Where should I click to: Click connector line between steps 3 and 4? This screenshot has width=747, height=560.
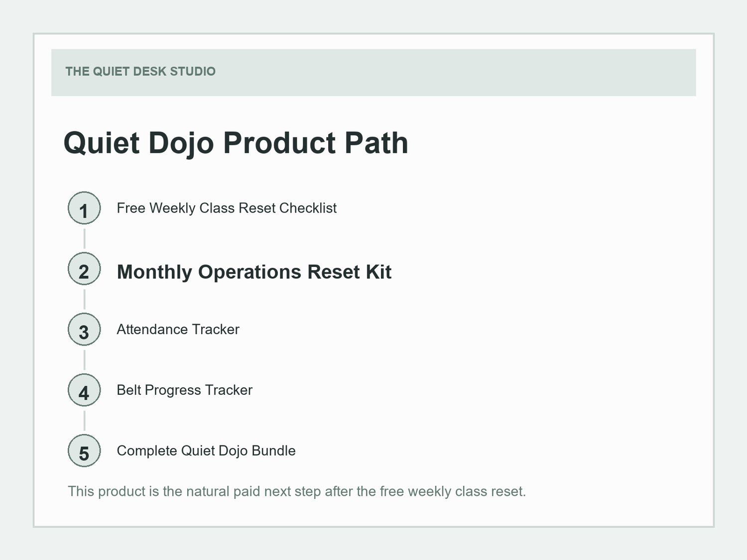tap(84, 360)
